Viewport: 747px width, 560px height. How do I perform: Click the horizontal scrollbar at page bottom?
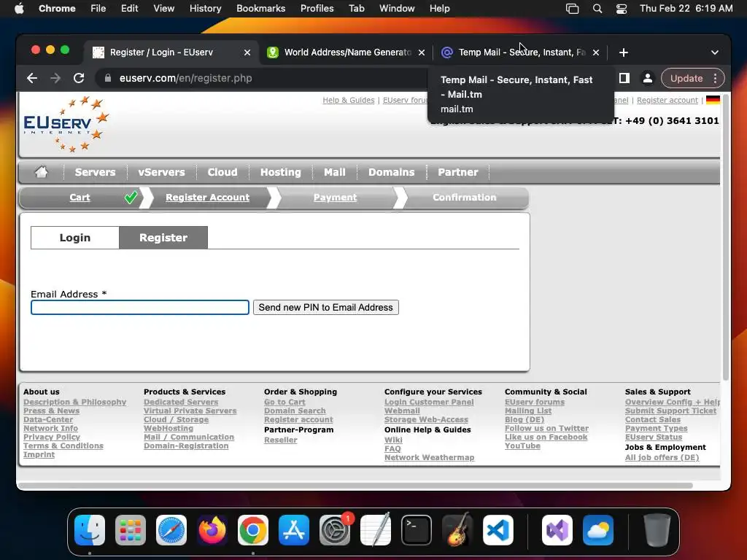(x=355, y=485)
